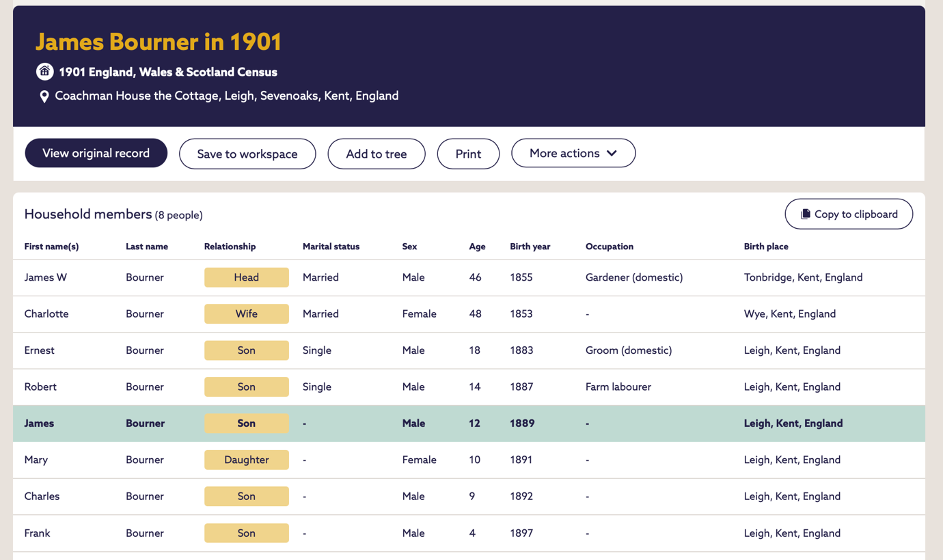943x560 pixels.
Task: Click the Marital status column header
Action: [x=331, y=247]
